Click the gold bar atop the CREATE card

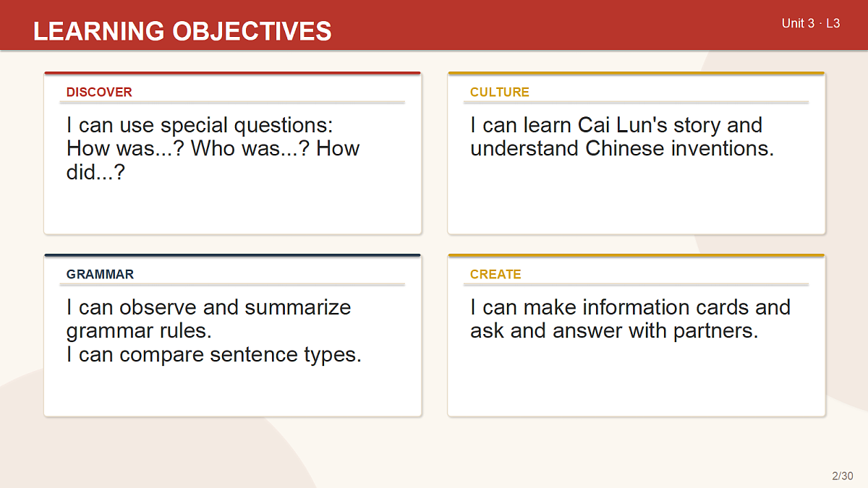point(637,255)
